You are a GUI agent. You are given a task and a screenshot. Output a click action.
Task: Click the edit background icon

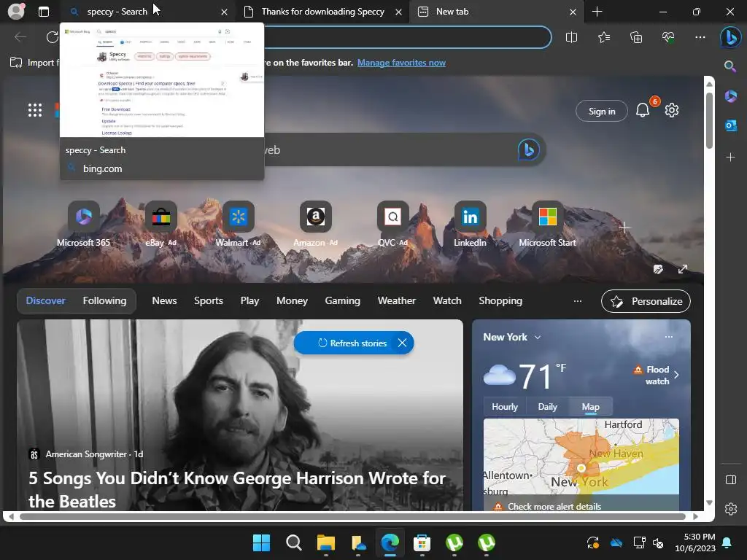(658, 270)
